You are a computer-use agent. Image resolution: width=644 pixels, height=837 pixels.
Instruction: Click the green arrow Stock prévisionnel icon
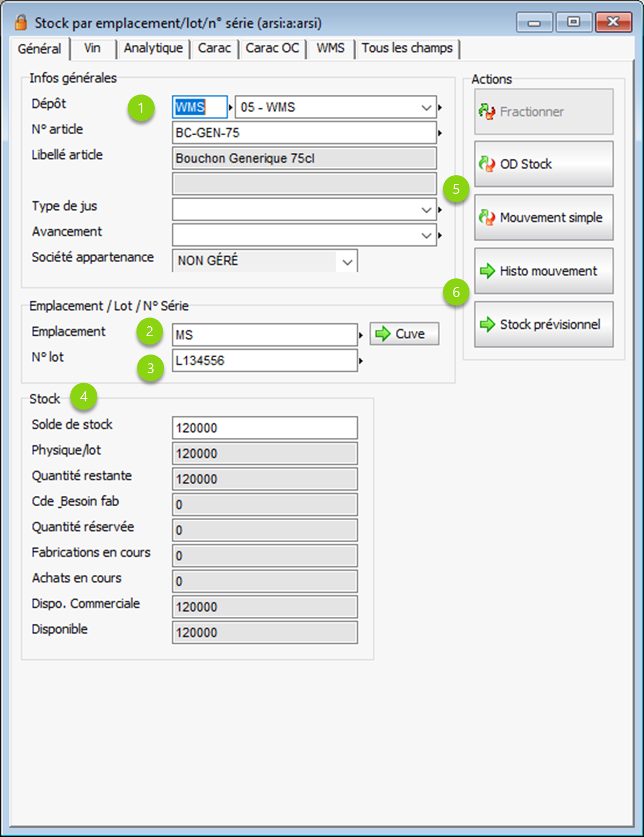487,325
